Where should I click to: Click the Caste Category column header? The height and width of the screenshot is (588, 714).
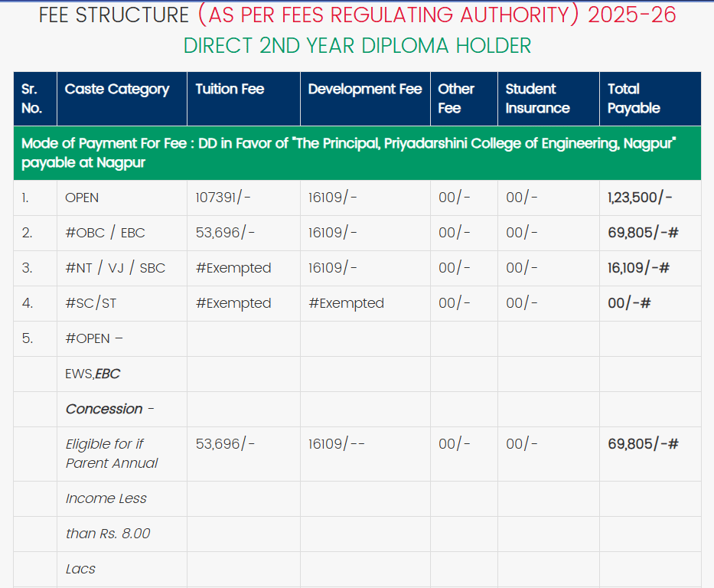[117, 90]
